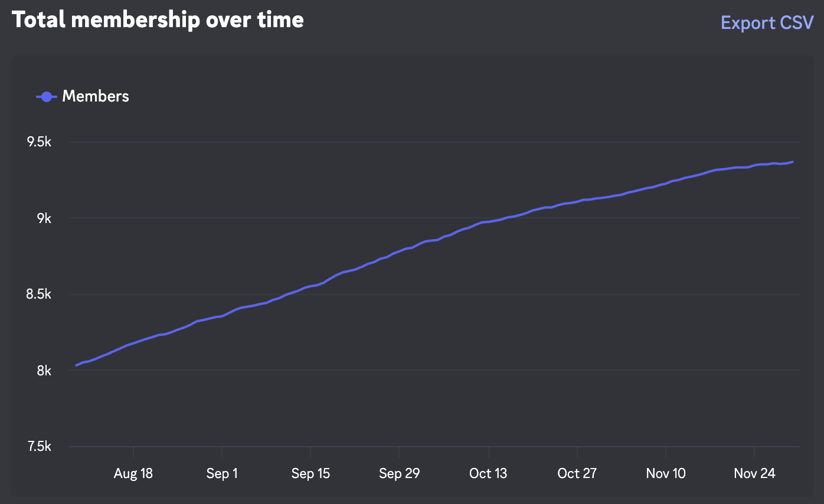Select the 8.5k y-axis label
The height and width of the screenshot is (504, 824).
pyautogui.click(x=40, y=294)
